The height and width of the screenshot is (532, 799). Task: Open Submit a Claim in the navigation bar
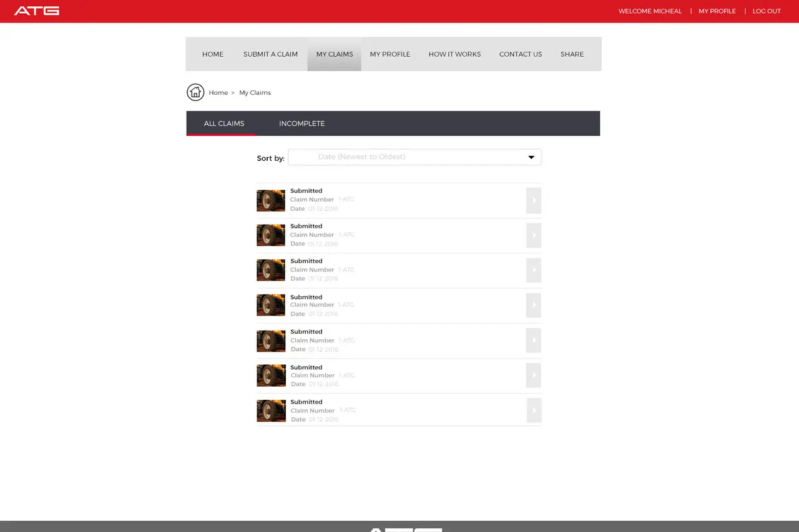[270, 54]
